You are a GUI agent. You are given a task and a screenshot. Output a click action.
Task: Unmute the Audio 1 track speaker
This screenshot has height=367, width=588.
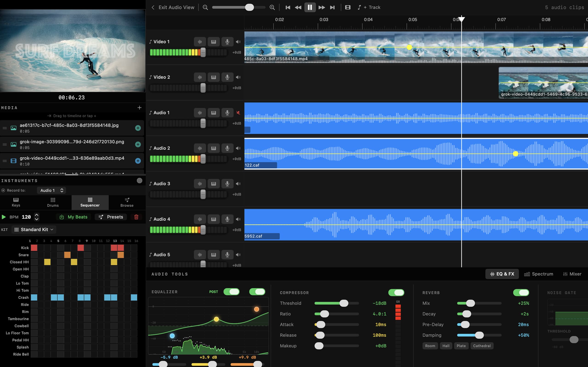pos(238,112)
